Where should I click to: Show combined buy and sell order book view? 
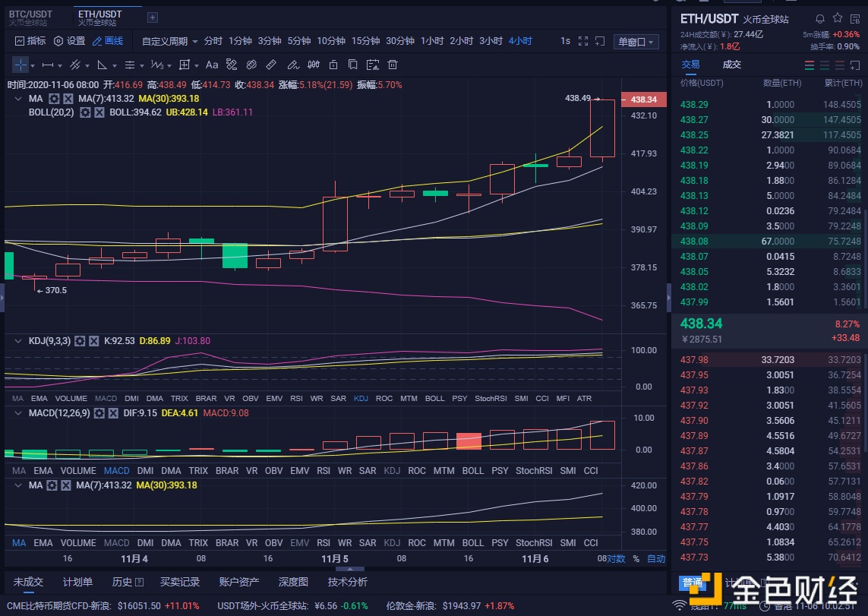pyautogui.click(x=810, y=65)
